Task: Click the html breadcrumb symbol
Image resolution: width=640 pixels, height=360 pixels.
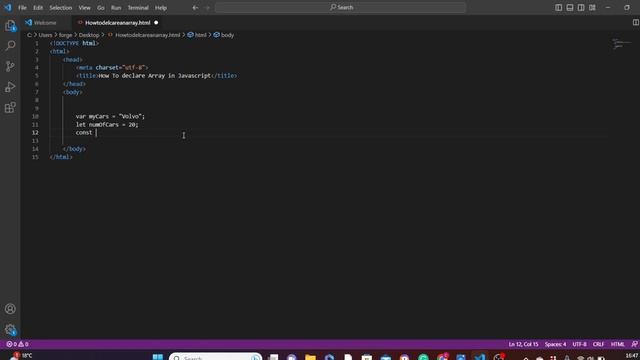Action: pos(197,35)
